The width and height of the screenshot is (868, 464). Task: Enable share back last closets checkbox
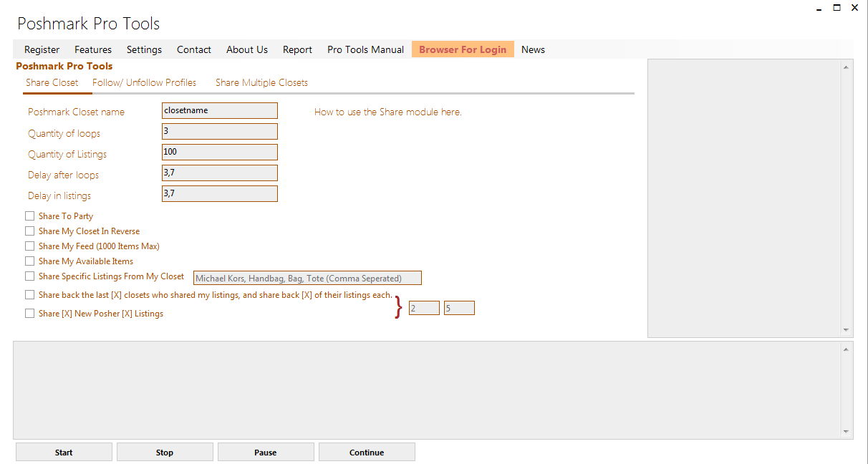(29, 294)
